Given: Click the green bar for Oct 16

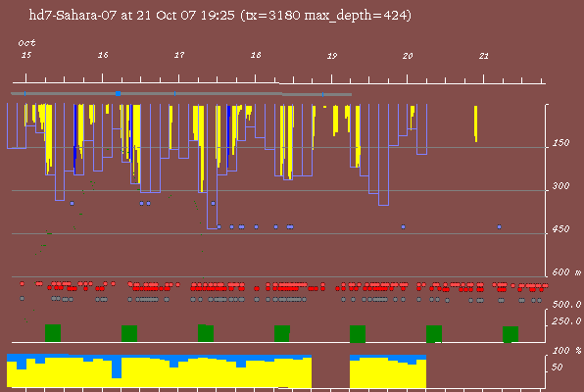Looking at the screenshot, I should pyautogui.click(x=129, y=333).
